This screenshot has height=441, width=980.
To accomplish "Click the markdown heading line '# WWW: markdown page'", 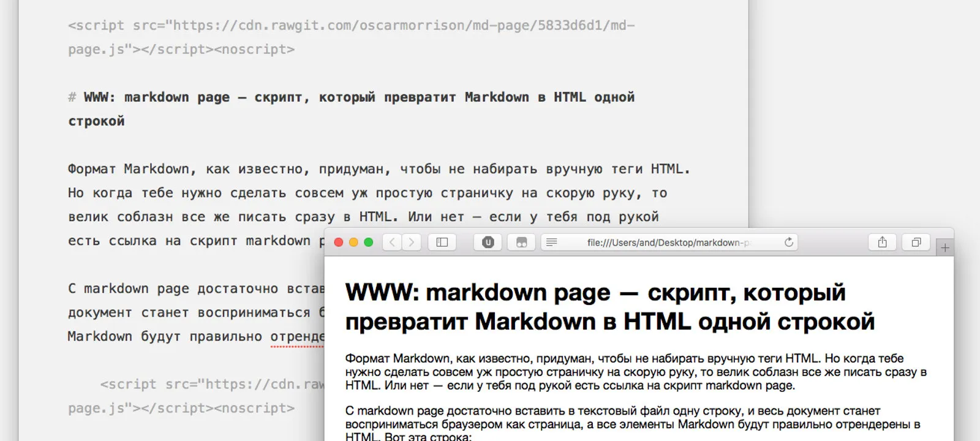I will pyautogui.click(x=351, y=97).
